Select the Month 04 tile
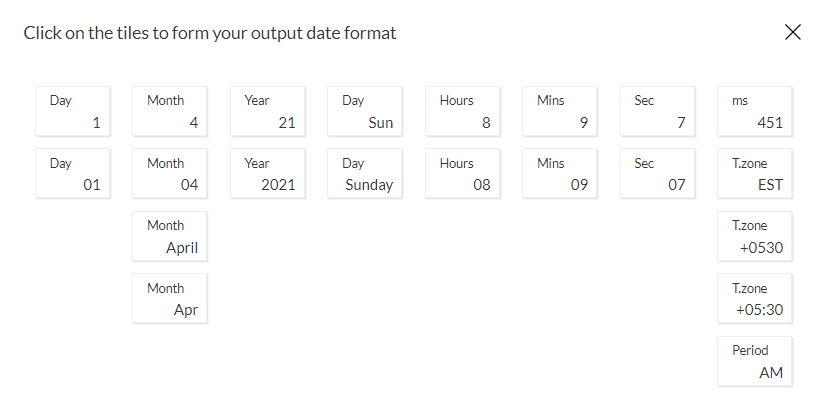Screen dimensions: 825x418 click(170, 173)
